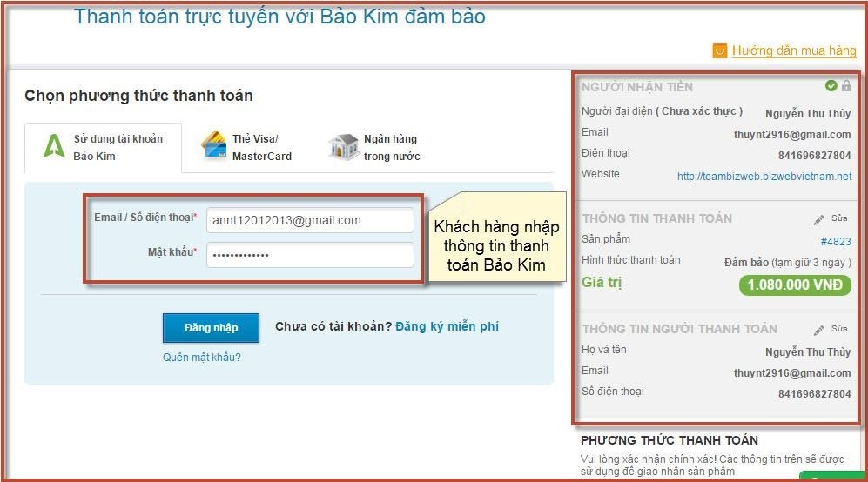Open the Hướng dẫn mua hàng link
Image resolution: width=868 pixels, height=482 pixels.
point(794,50)
